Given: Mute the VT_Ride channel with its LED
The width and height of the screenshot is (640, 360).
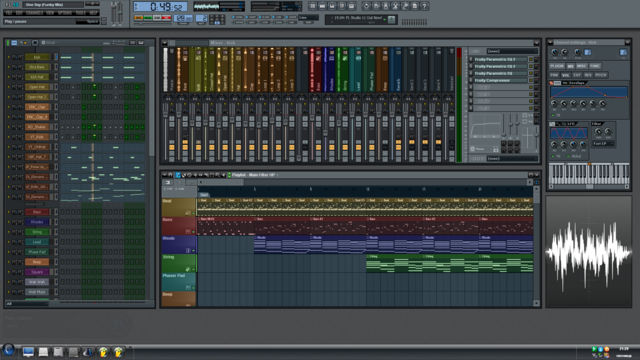Looking at the screenshot, I should [x=8, y=137].
